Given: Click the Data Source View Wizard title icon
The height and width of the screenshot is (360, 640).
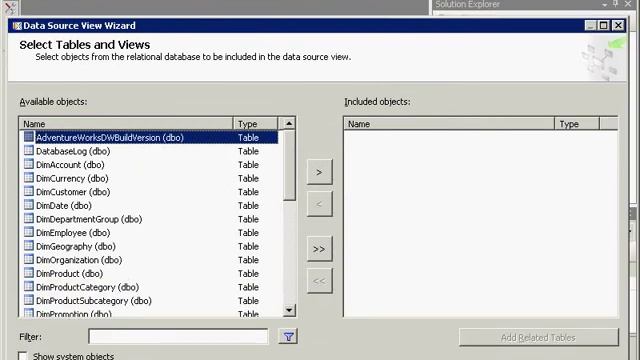Looking at the screenshot, I should coord(17,26).
